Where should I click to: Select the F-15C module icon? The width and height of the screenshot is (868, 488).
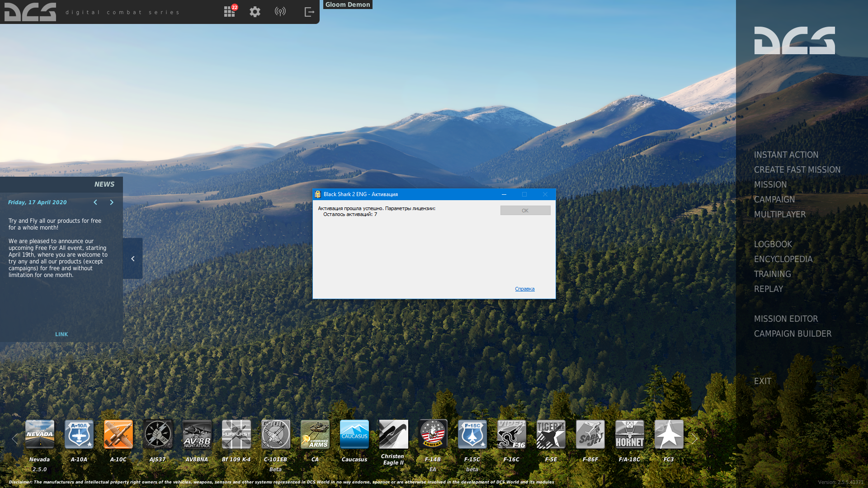[x=472, y=434]
